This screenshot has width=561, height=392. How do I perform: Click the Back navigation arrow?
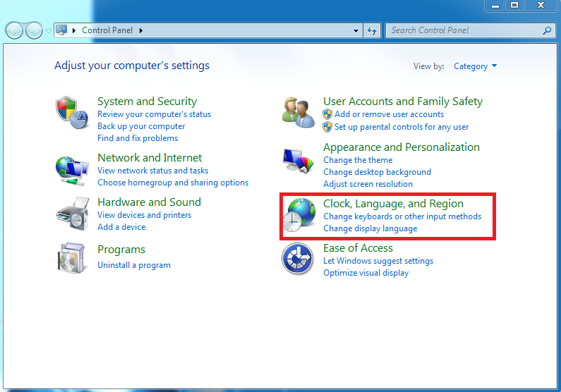click(14, 30)
